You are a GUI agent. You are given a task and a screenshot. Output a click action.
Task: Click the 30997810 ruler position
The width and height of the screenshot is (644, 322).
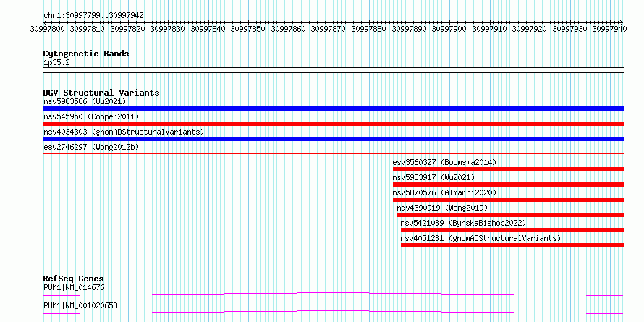click(x=88, y=29)
